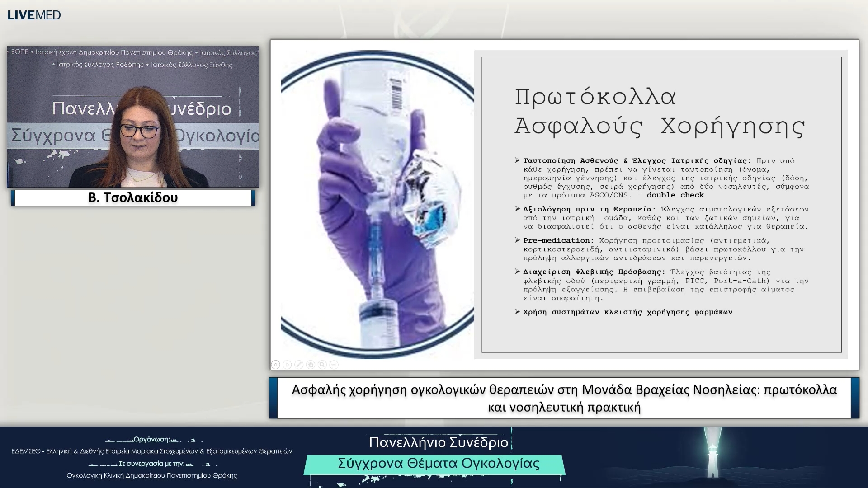Click the Πανελλήνιο Συνέδριο footer heading
Viewport: 868px width, 488px height.
tap(438, 442)
